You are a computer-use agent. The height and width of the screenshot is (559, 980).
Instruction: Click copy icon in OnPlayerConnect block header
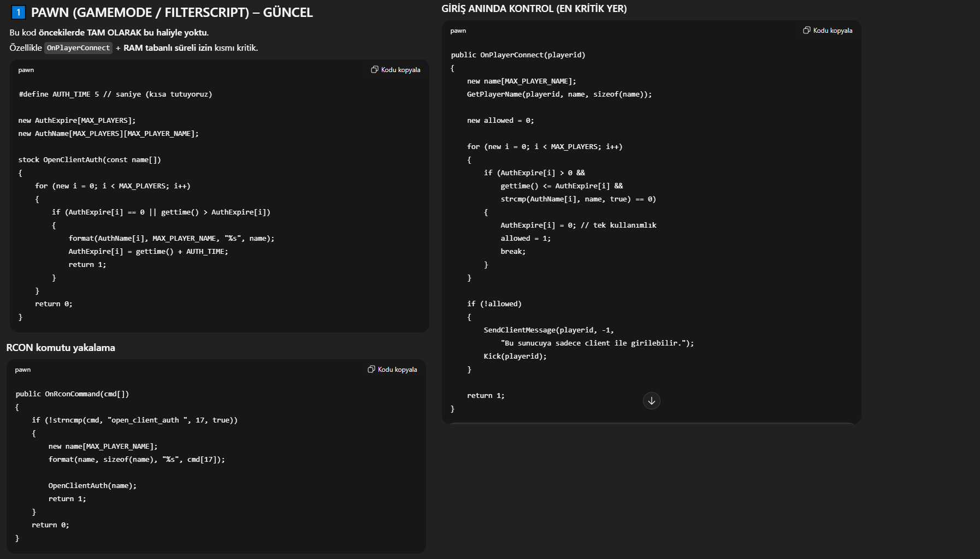tap(806, 31)
